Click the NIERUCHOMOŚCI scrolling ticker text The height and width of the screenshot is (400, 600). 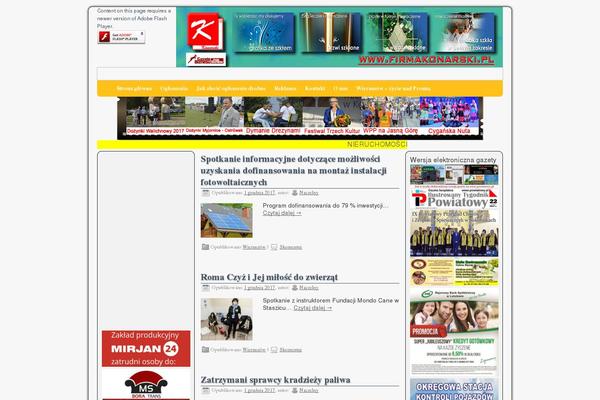(377, 145)
